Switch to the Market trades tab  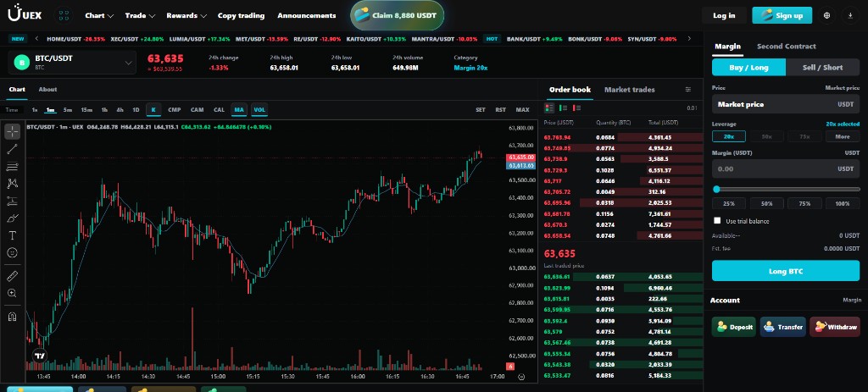pos(630,90)
